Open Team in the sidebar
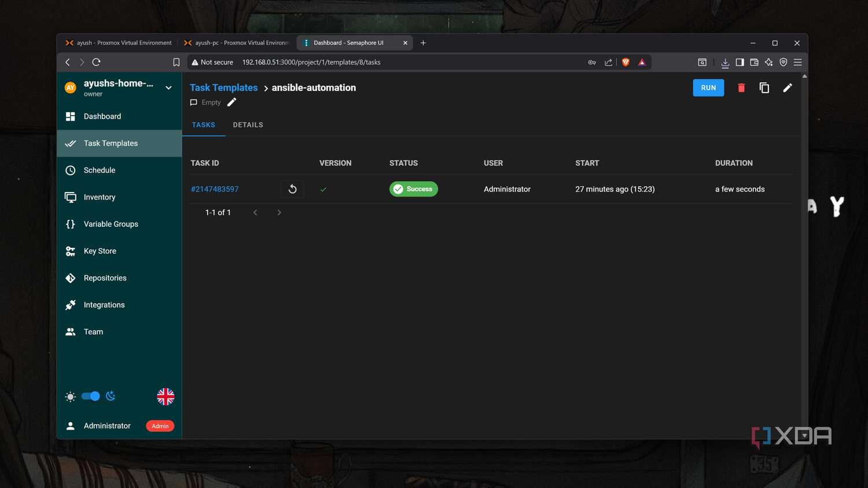This screenshot has height=488, width=868. click(x=119, y=332)
